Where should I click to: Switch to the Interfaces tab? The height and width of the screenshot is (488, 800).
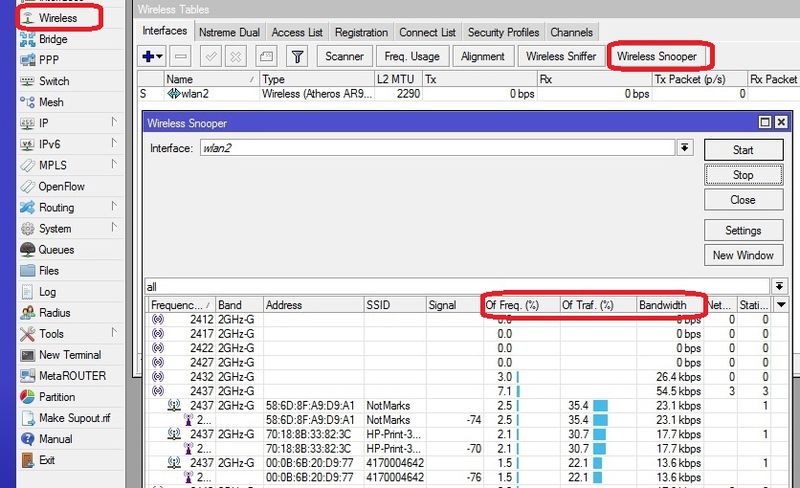point(165,31)
